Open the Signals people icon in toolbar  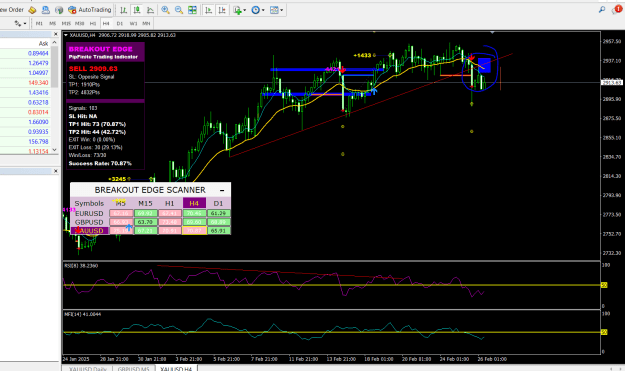pos(45,10)
